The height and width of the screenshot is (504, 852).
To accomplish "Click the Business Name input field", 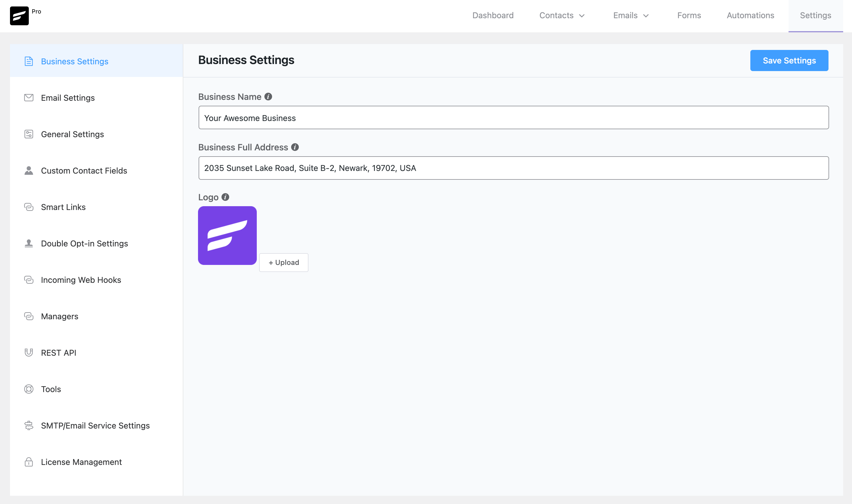I will [513, 117].
